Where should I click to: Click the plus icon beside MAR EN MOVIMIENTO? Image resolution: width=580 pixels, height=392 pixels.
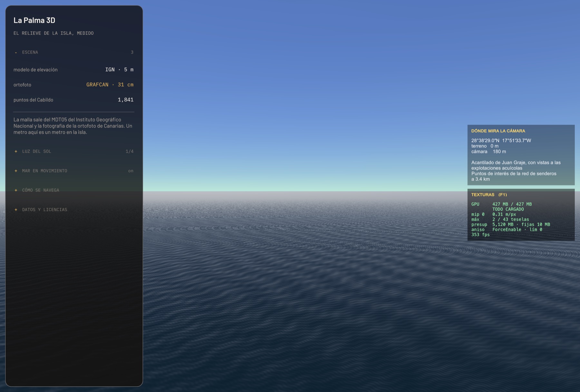point(16,171)
